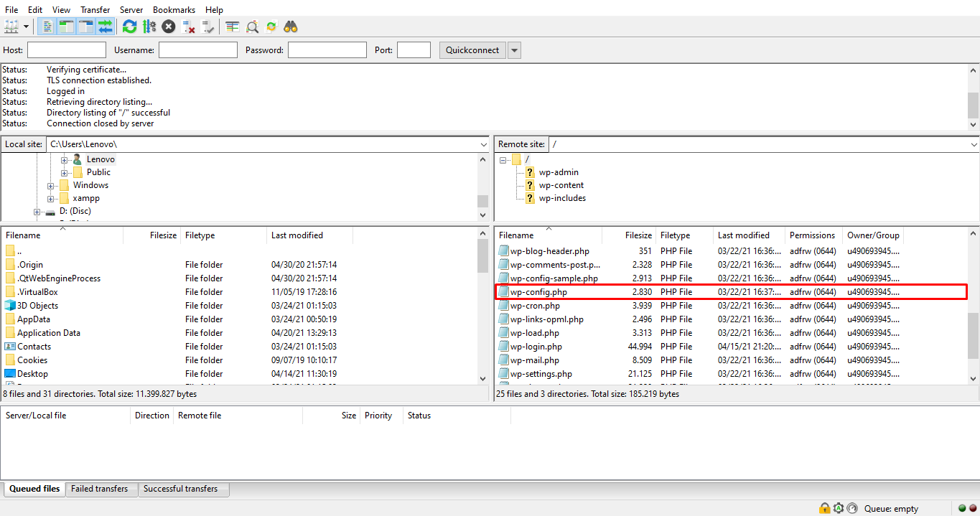
Task: Switch to the Failed transfers tab
Action: tap(101, 488)
